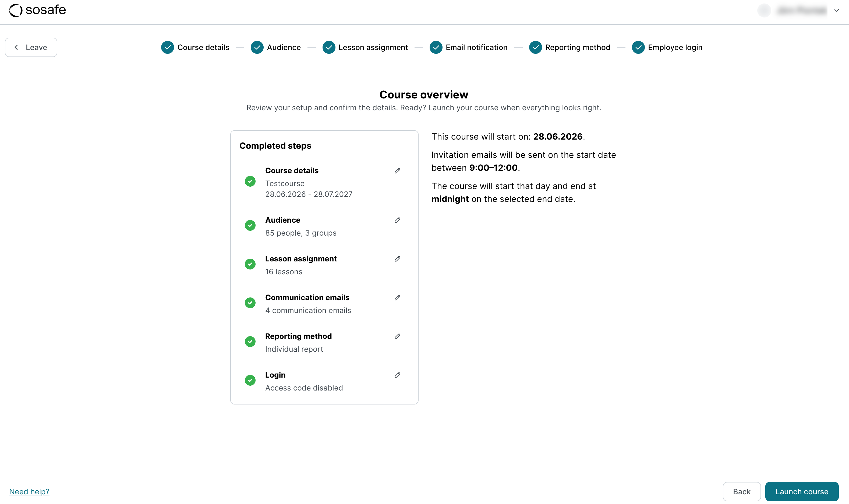Viewport: 849px width, 504px height.
Task: Click the bold word 'midnight'
Action: (x=450, y=199)
